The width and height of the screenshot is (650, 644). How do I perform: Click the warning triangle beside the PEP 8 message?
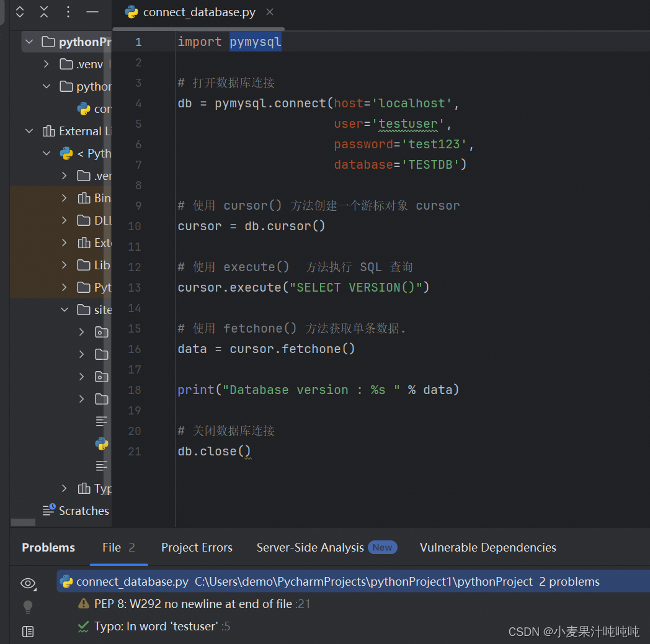point(83,602)
